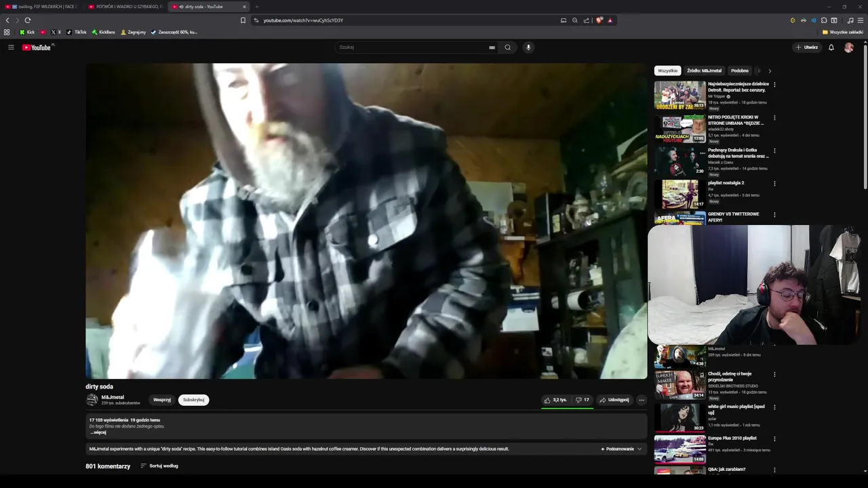Open NITRO PODJĘTE KROKI thumbnail
This screenshot has height=488, width=868.
(679, 128)
